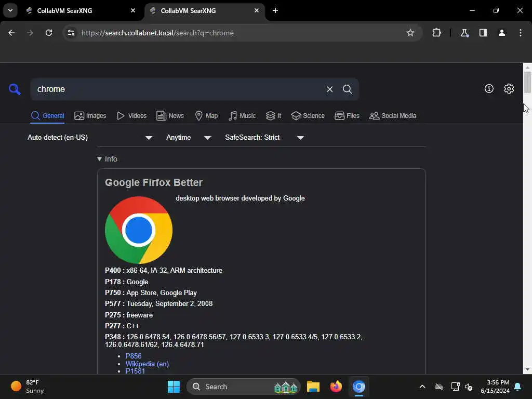Go back using browser back arrow
Screen dimensions: 532x399
click(11, 33)
